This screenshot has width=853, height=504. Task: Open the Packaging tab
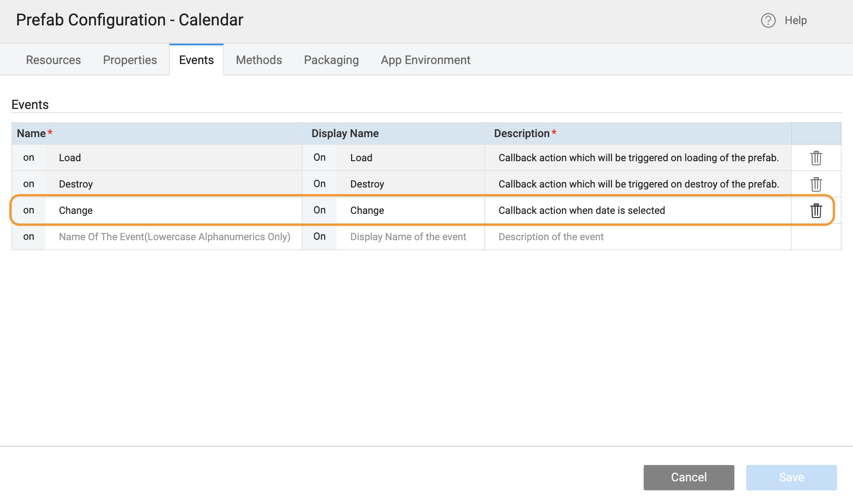click(x=331, y=59)
